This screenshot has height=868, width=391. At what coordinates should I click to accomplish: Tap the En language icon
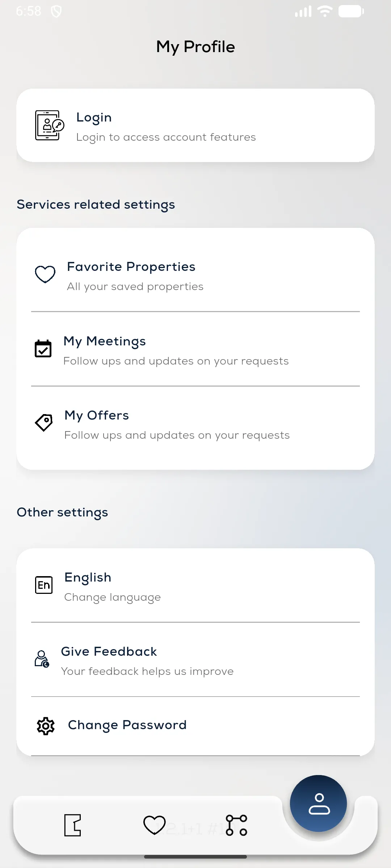point(44,585)
